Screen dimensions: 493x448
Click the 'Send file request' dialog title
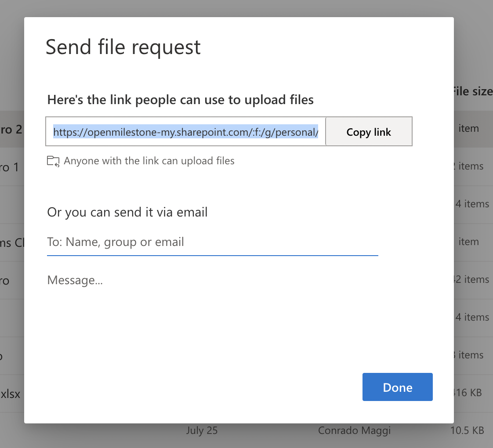tap(123, 47)
